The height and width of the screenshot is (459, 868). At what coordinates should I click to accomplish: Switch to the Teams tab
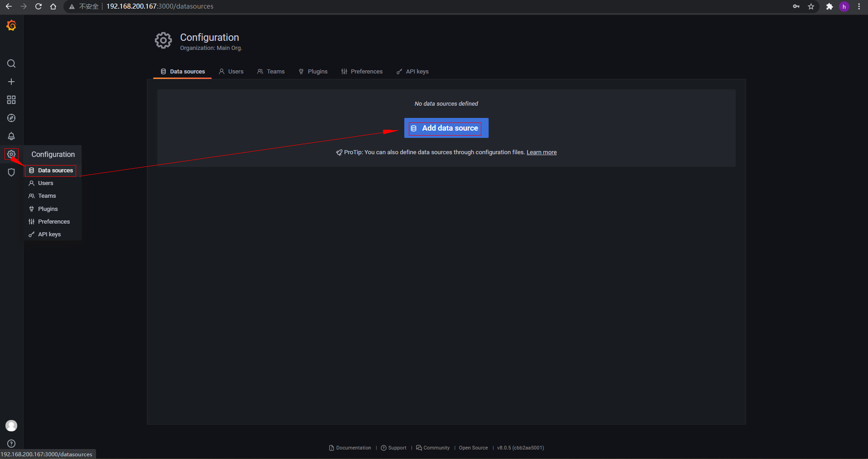(x=271, y=72)
